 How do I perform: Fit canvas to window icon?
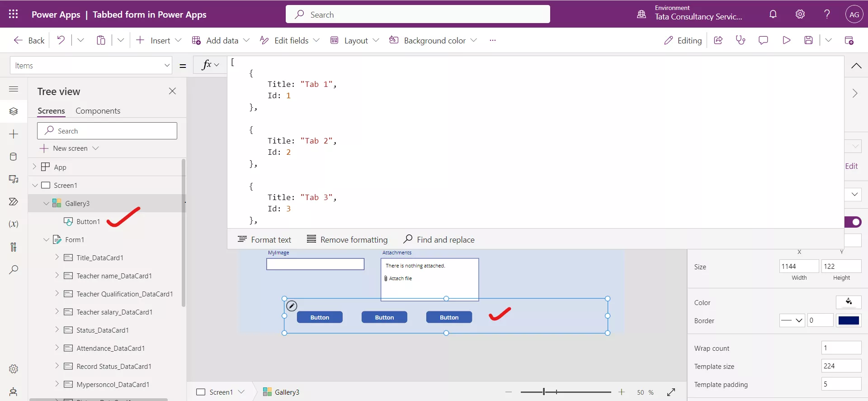671,392
